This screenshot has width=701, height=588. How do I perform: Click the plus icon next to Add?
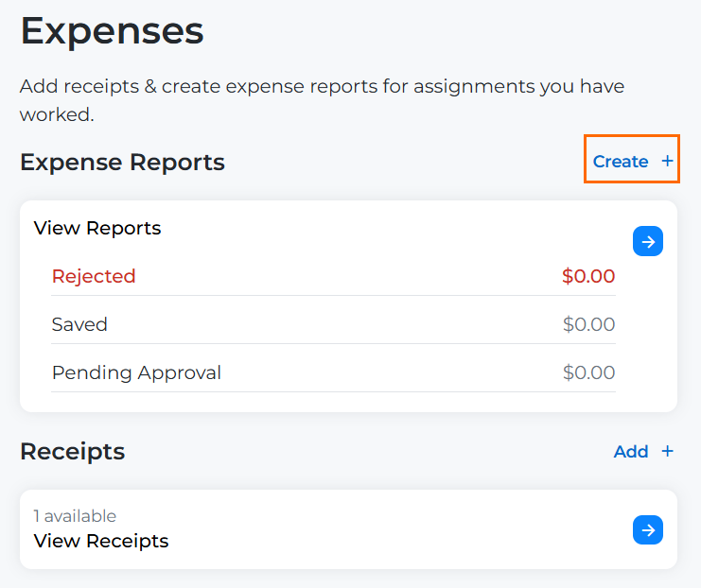tap(668, 451)
